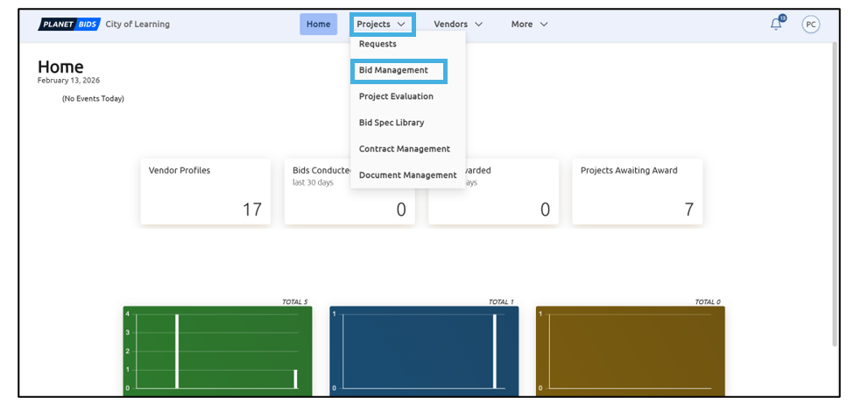This screenshot has width=868, height=419.
Task: Click the Home tab button
Action: (318, 25)
